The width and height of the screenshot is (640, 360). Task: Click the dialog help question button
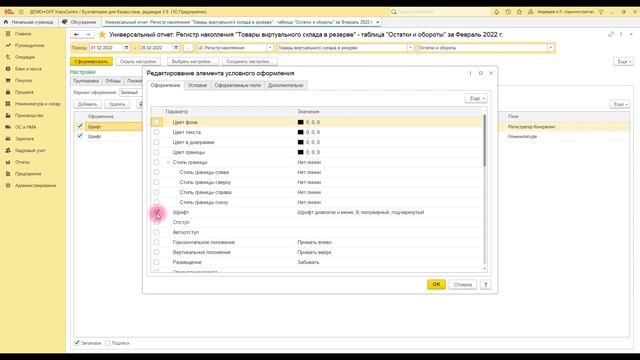point(485,284)
